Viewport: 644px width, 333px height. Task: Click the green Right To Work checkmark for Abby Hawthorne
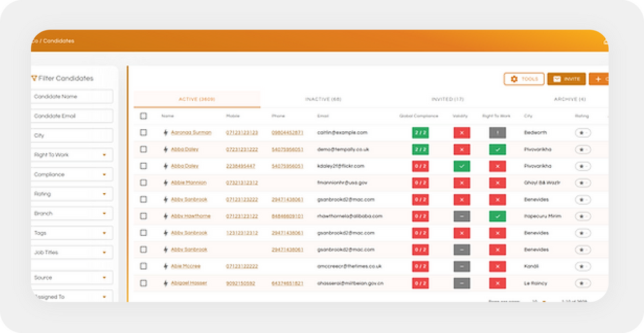click(x=498, y=216)
